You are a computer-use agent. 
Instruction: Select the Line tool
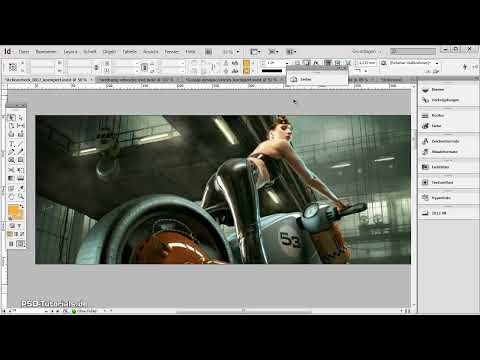(21, 144)
